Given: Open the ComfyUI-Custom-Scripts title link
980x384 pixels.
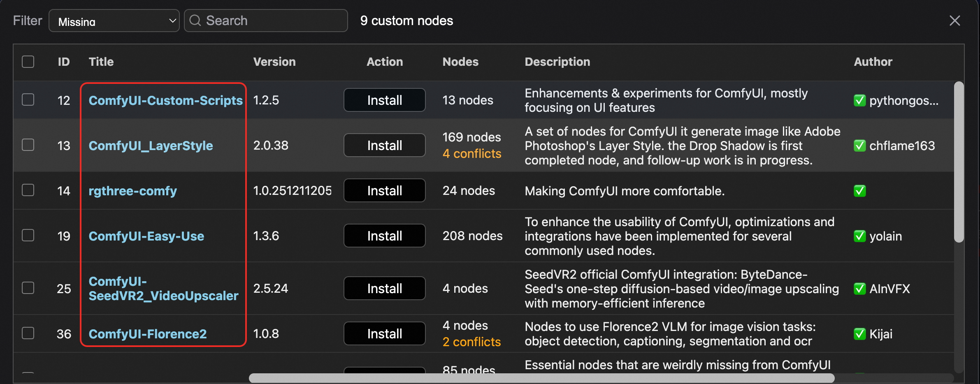Looking at the screenshot, I should point(166,100).
